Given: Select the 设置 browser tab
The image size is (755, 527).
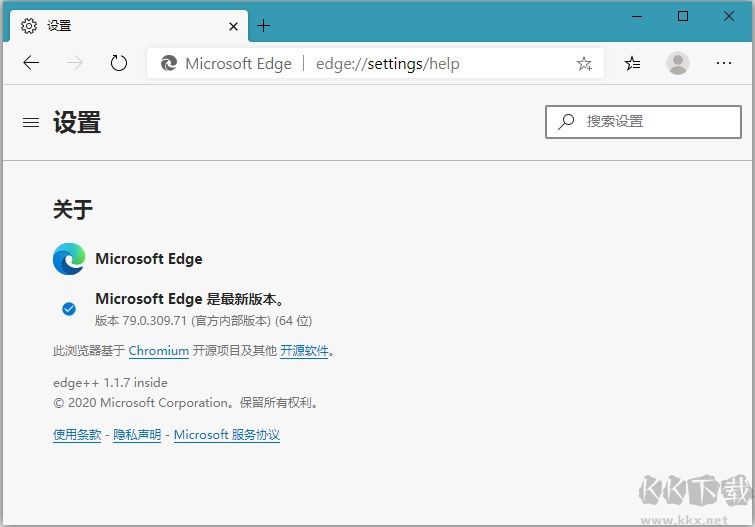Looking at the screenshot, I should pyautogui.click(x=129, y=26).
